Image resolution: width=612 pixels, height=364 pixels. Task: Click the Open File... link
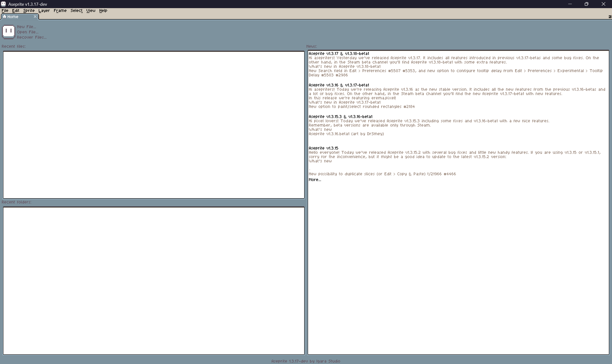pos(28,32)
